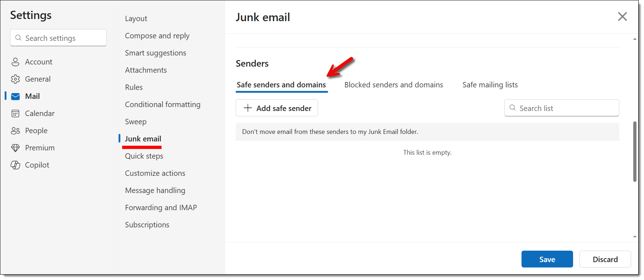Switch to Blocked senders and domains tab
This screenshot has width=644, height=280.
[x=394, y=85]
